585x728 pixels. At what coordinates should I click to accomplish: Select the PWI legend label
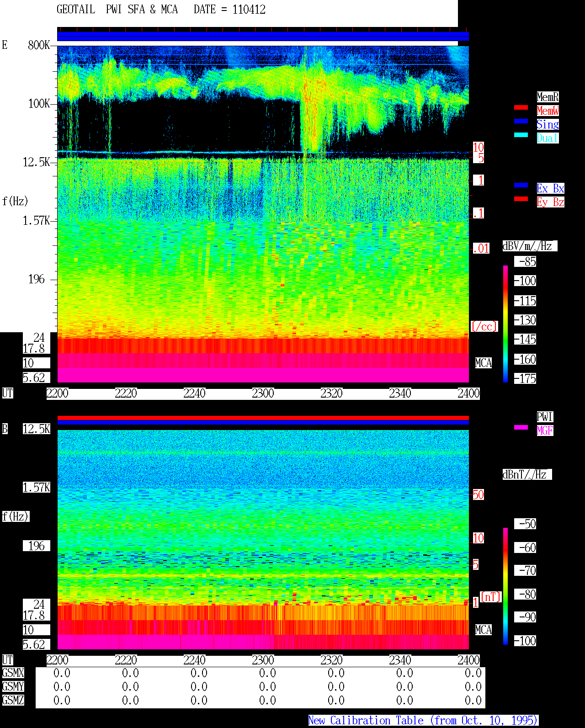[x=545, y=417]
